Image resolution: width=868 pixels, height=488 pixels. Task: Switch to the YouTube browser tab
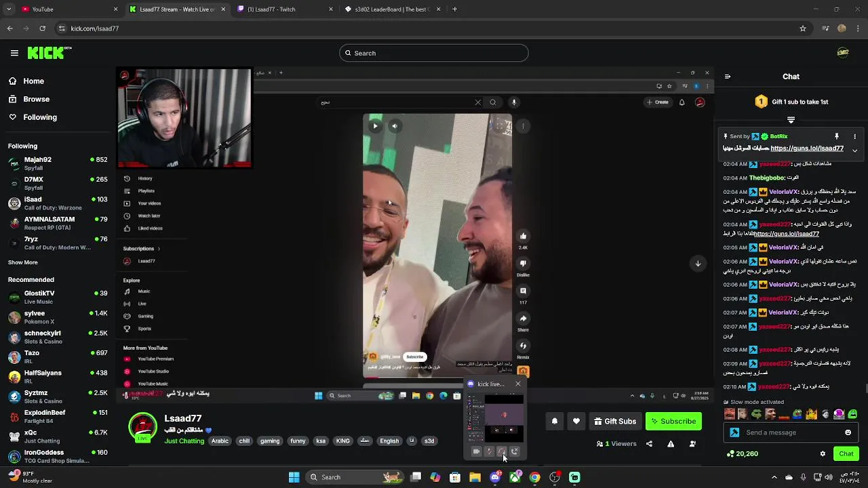(x=68, y=9)
